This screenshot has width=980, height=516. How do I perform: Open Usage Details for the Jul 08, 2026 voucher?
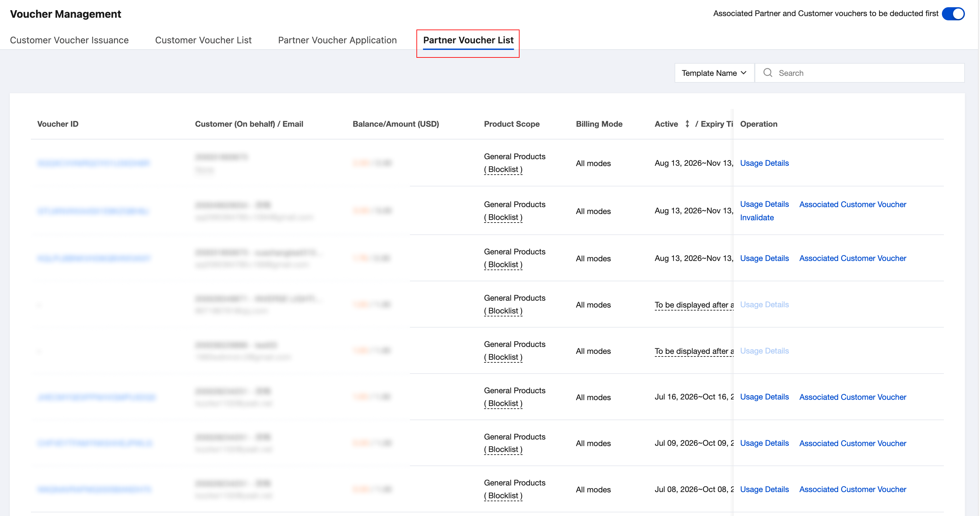click(x=764, y=489)
